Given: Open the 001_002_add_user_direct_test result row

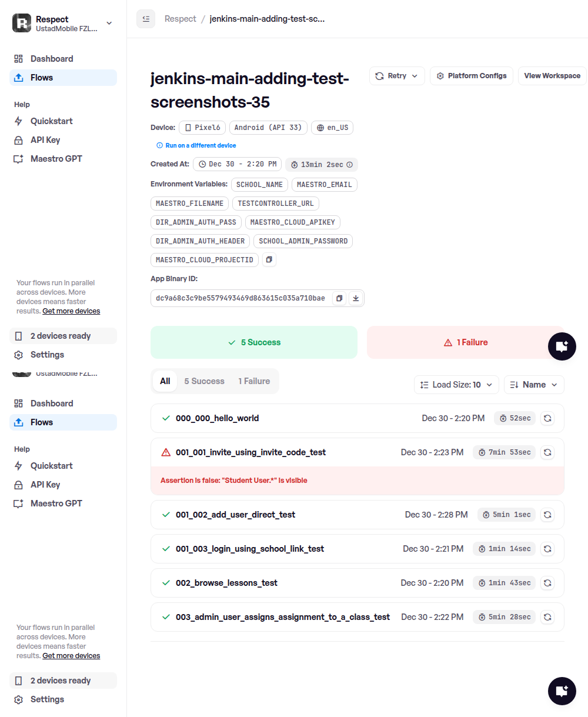Looking at the screenshot, I should [235, 515].
